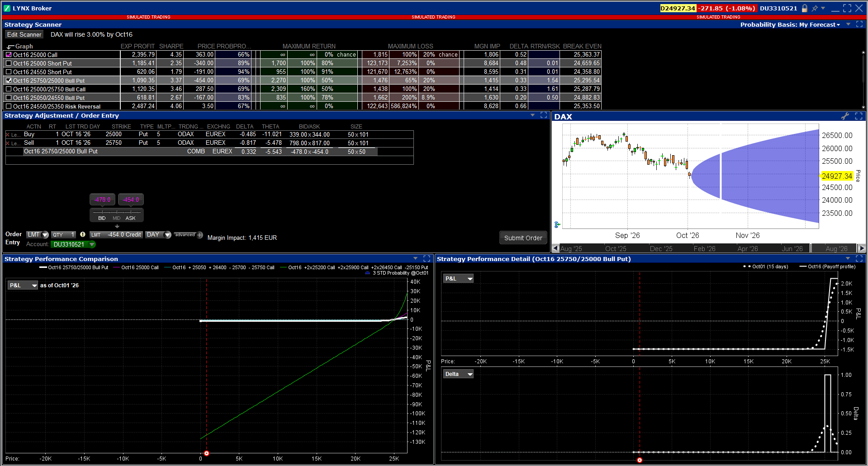The height and width of the screenshot is (466, 868).
Task: Open the Strategy Adjustment panel menu arrow
Action: click(x=532, y=115)
